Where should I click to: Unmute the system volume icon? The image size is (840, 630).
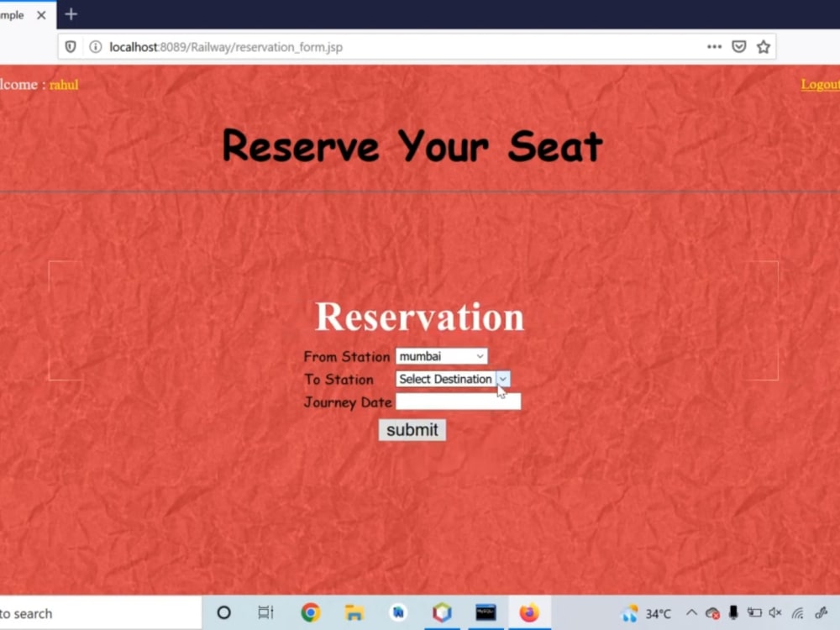[x=773, y=612]
